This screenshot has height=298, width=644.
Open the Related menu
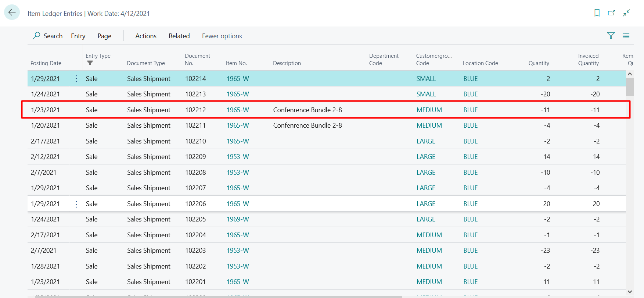click(179, 36)
